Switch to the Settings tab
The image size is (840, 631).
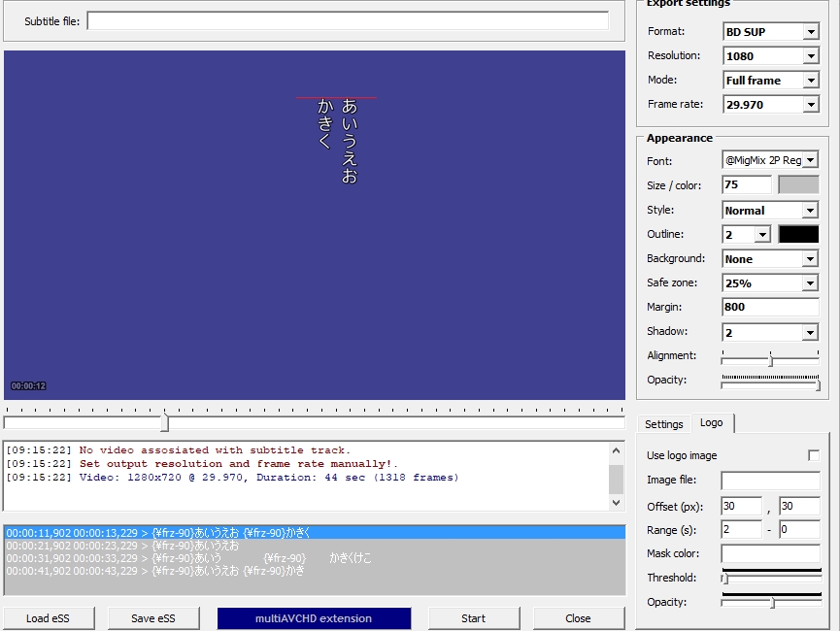664,424
